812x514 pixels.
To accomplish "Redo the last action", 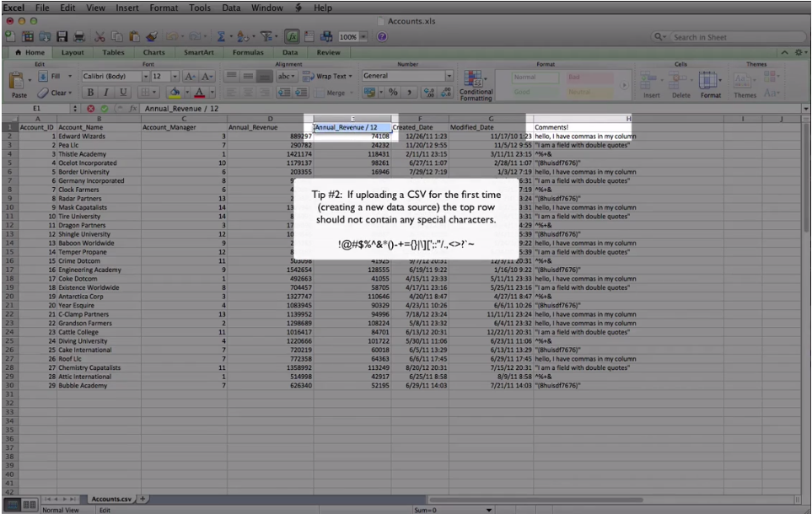I will 194,37.
